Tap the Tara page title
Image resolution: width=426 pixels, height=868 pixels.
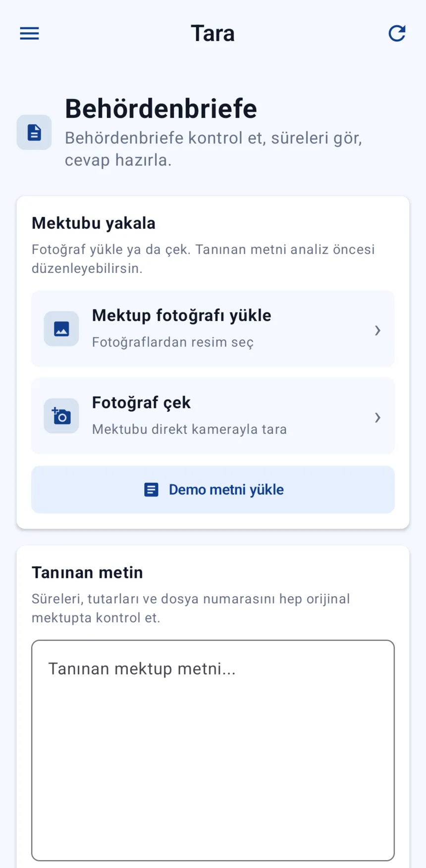click(x=213, y=33)
